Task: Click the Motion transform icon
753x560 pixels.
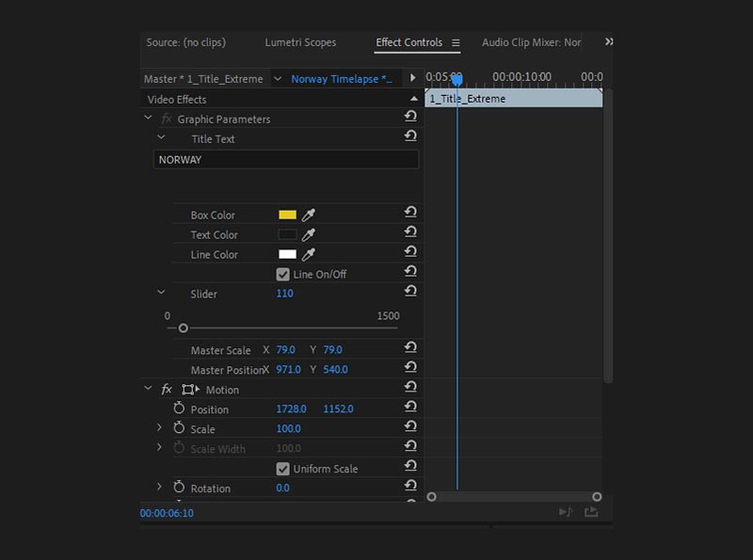Action: [x=190, y=389]
